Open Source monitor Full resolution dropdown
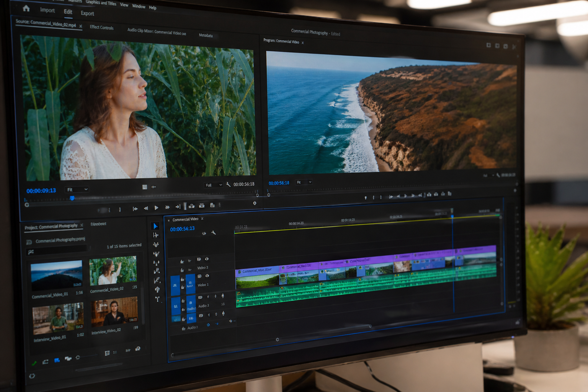Image resolution: width=588 pixels, height=392 pixels. coord(214,185)
